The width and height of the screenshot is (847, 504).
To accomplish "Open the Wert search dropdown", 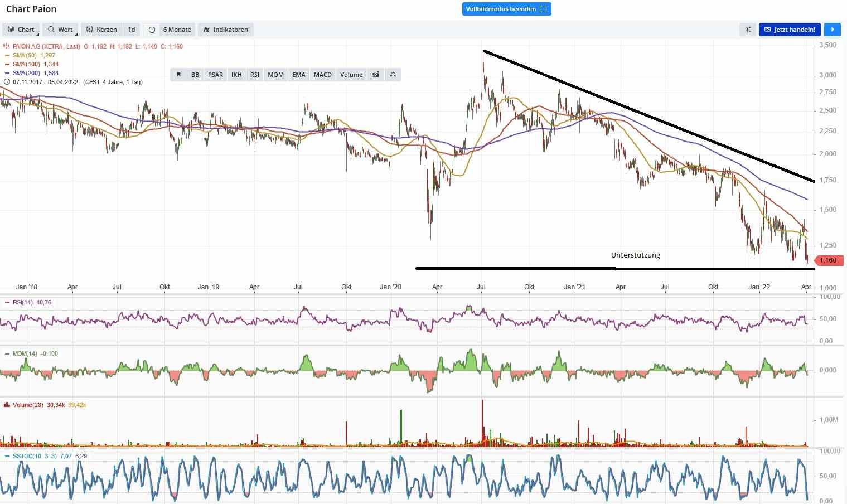I will tap(60, 30).
